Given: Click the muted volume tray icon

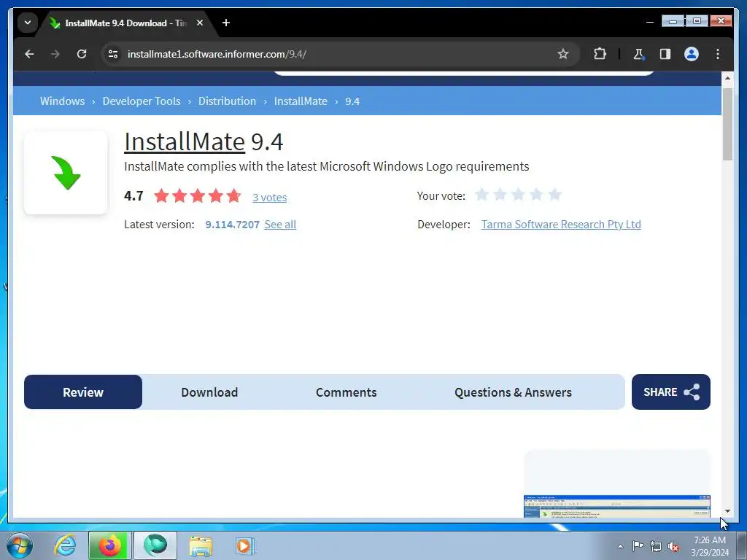Looking at the screenshot, I should (673, 546).
